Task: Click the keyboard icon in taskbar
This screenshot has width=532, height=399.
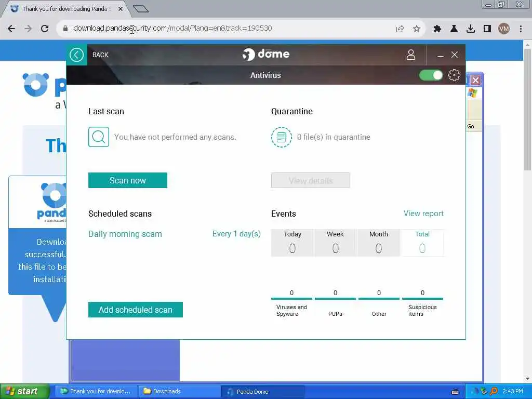Action: click(x=455, y=392)
